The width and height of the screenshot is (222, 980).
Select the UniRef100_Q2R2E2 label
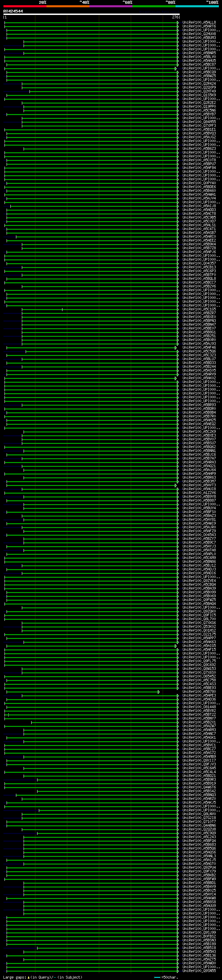click(199, 103)
